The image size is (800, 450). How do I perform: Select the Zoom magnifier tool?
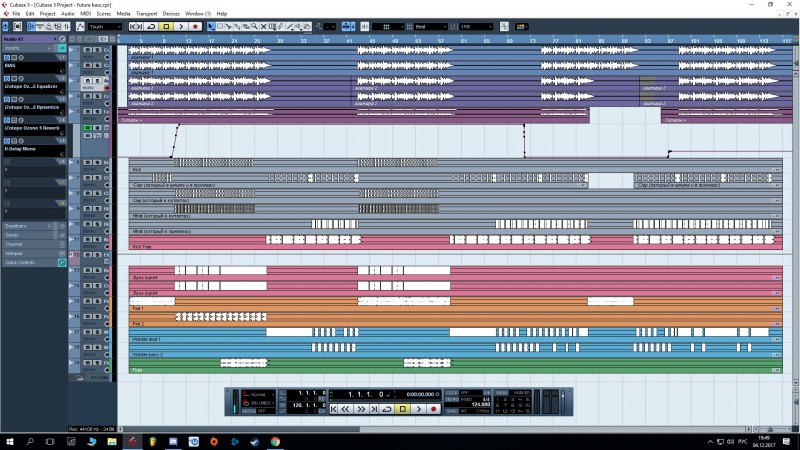pos(255,27)
